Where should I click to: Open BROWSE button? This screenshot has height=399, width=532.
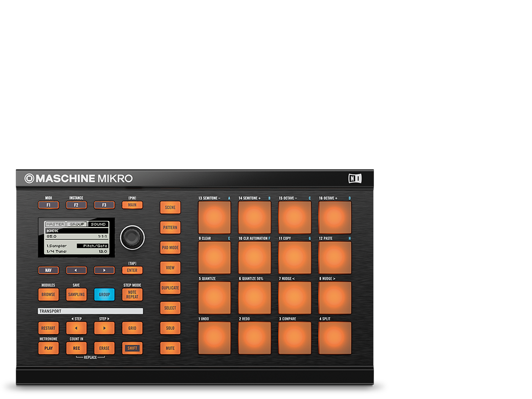(x=48, y=295)
